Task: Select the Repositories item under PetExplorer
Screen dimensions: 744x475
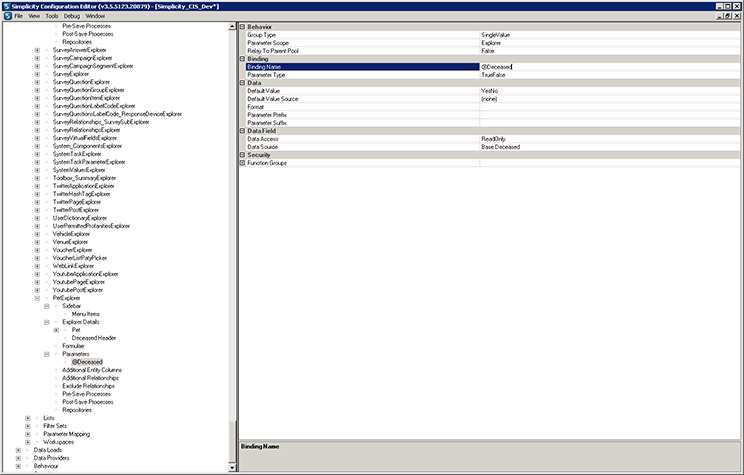Action: (77, 410)
